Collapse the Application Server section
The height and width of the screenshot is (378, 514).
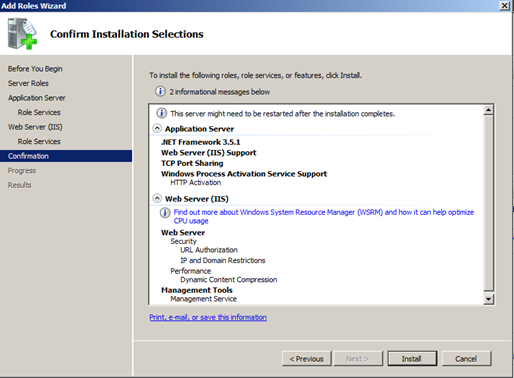click(x=157, y=128)
